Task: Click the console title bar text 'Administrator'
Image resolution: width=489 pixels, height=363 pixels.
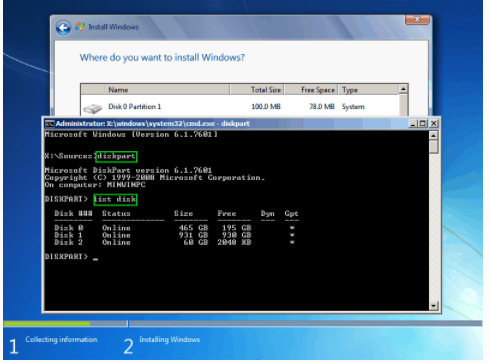Action: tap(80, 124)
